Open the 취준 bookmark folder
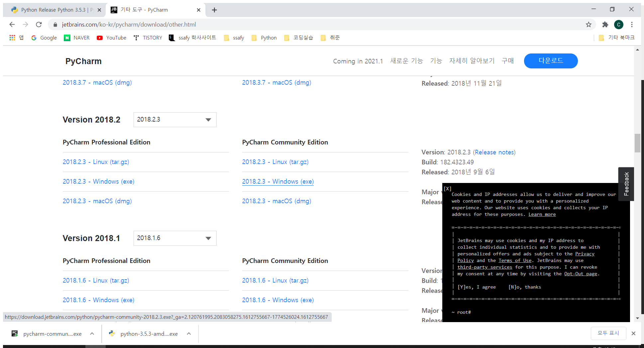The height and width of the screenshot is (348, 644). pos(330,38)
